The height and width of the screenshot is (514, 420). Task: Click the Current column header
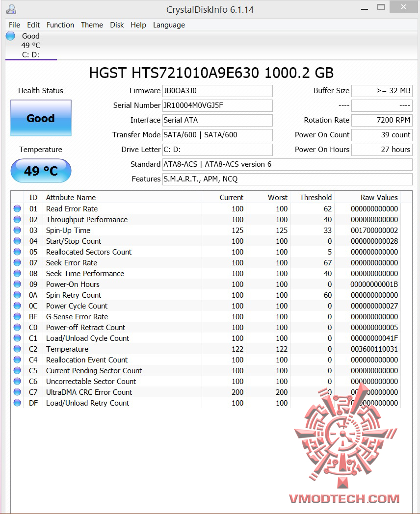pyautogui.click(x=224, y=197)
